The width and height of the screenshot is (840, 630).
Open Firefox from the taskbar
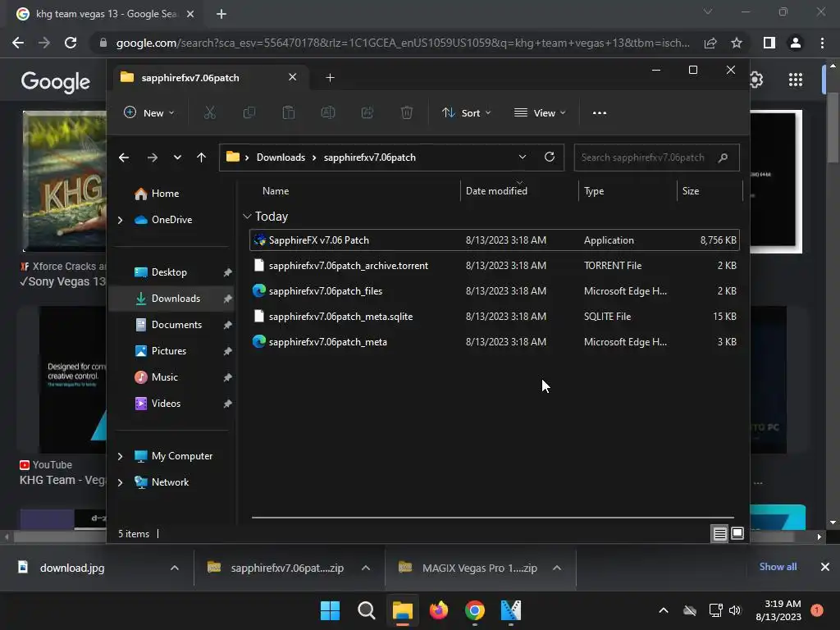tap(439, 610)
